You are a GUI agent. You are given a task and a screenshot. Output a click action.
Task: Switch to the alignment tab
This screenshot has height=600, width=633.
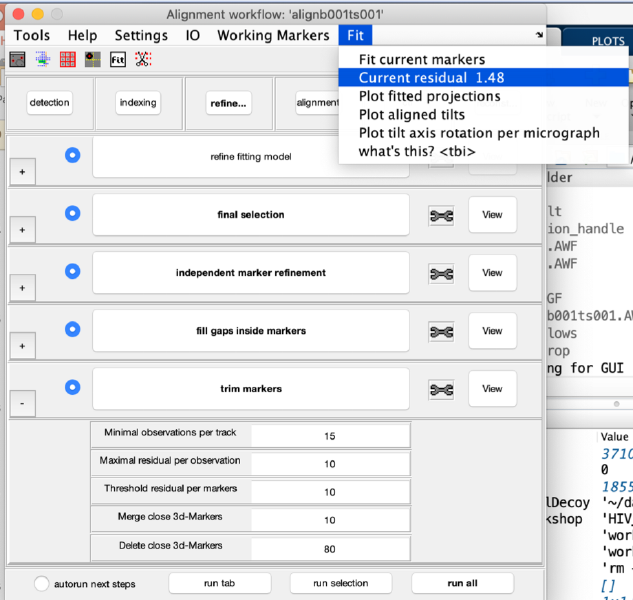(x=318, y=103)
